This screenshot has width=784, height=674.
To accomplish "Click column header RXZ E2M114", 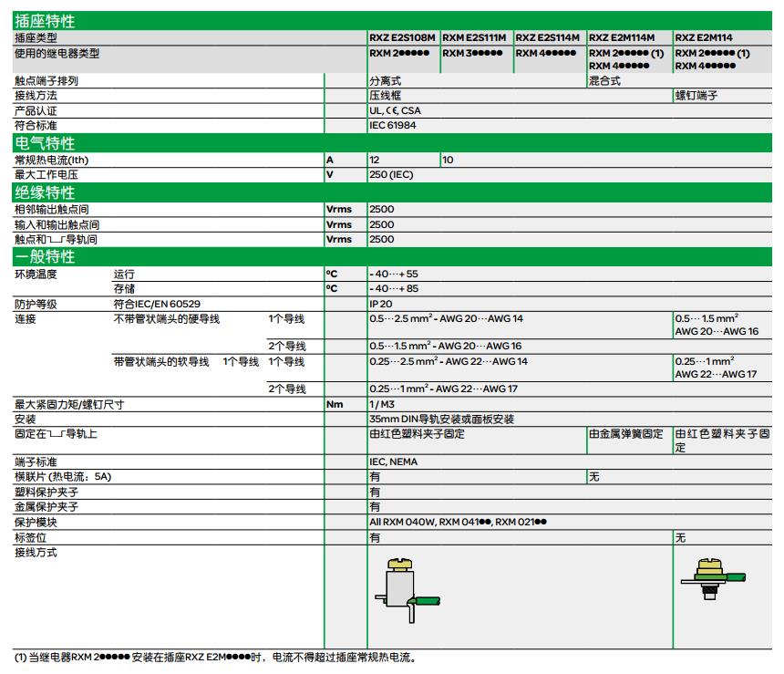I will 704,37.
